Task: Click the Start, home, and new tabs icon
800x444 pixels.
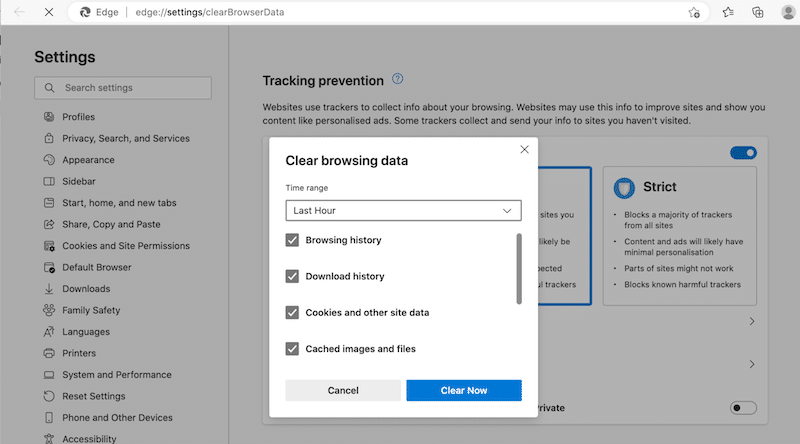Action: (49, 203)
